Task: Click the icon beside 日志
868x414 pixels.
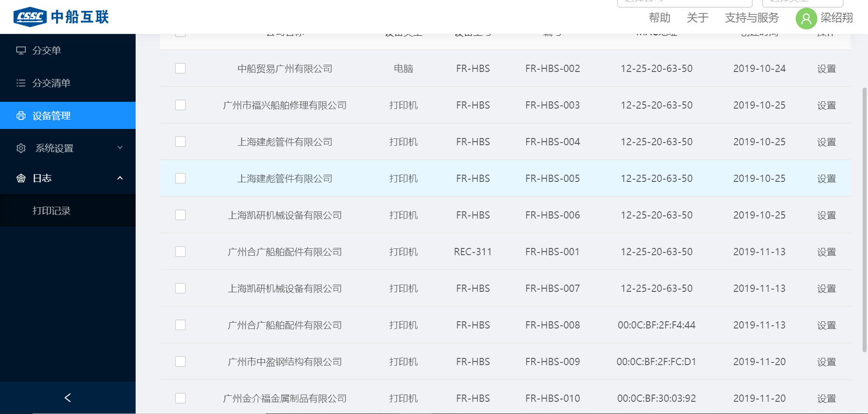Action: coord(21,178)
